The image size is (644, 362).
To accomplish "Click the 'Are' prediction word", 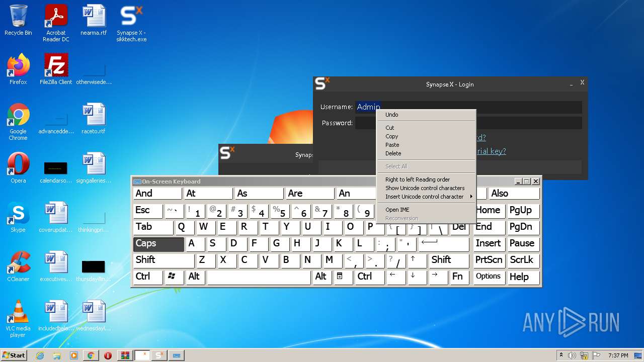I will coord(310,194).
